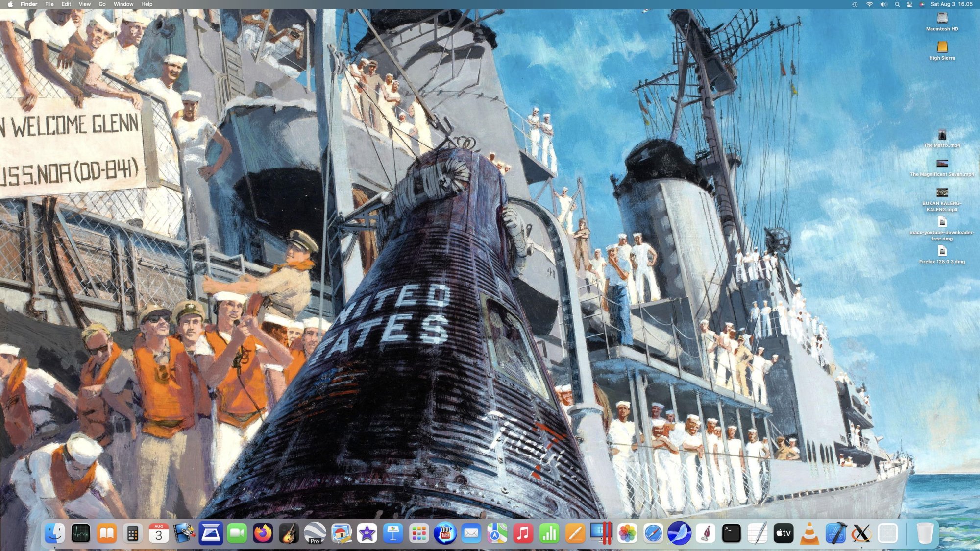This screenshot has width=980, height=551.
Task: Launch Terminal from the Dock
Action: click(731, 533)
